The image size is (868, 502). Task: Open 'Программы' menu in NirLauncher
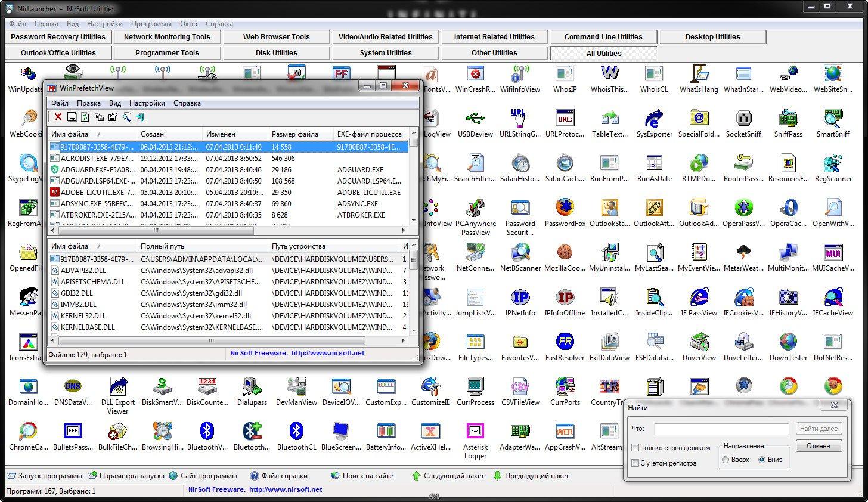151,24
